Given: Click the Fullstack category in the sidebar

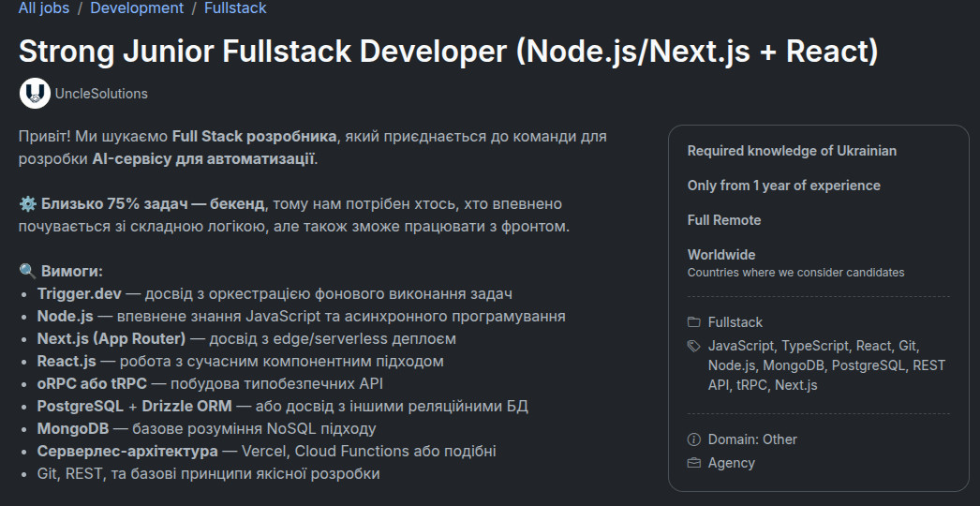Looking at the screenshot, I should tap(735, 322).
